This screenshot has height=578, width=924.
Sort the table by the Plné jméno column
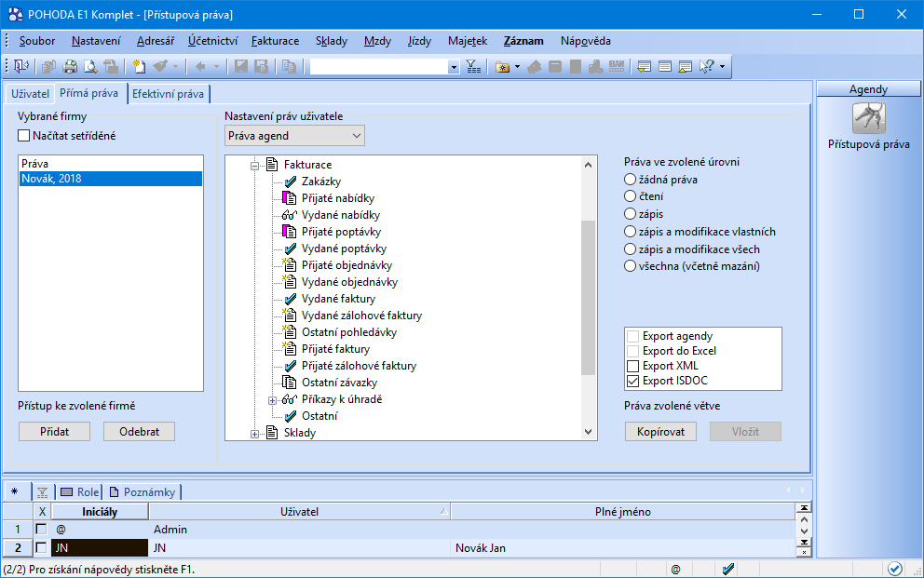(x=623, y=512)
